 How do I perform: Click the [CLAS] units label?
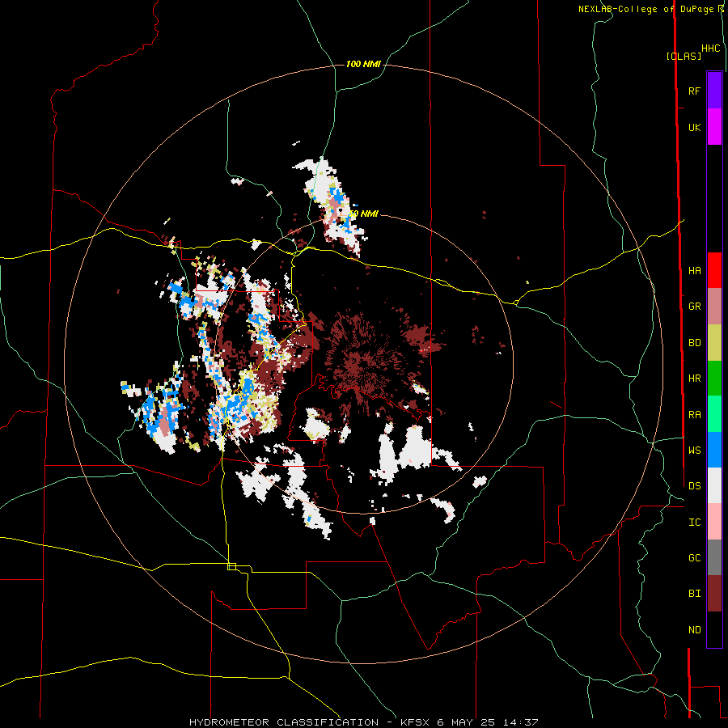(684, 56)
